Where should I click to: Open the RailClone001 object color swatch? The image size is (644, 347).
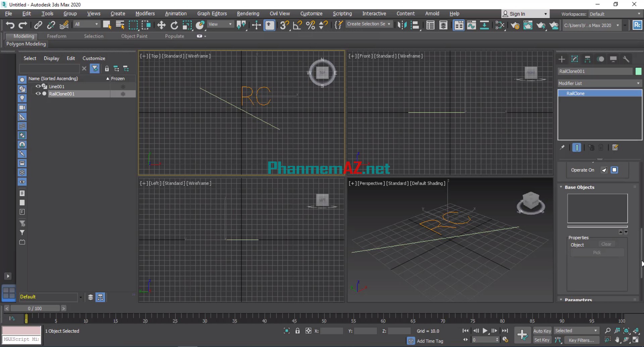[x=639, y=71]
